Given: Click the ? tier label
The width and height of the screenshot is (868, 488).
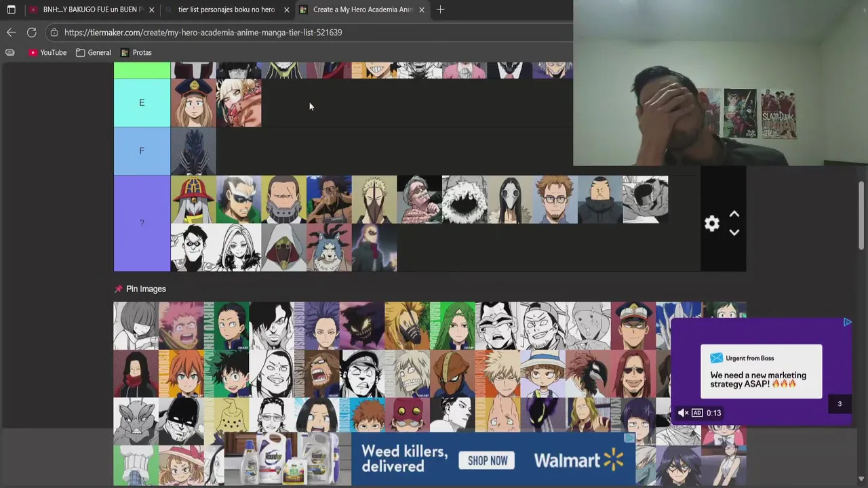Looking at the screenshot, I should pos(142,223).
